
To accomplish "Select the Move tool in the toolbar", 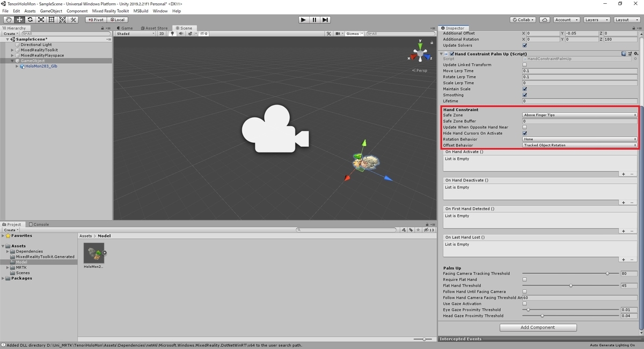I will tap(19, 19).
